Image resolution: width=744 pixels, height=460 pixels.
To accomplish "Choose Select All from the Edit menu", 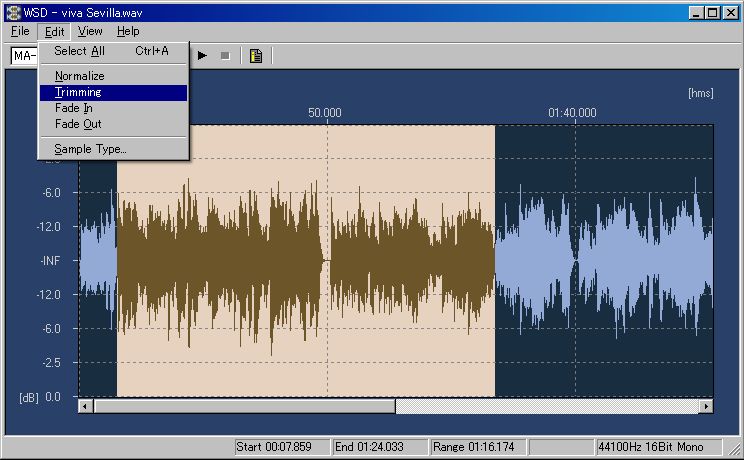I will (x=113, y=51).
